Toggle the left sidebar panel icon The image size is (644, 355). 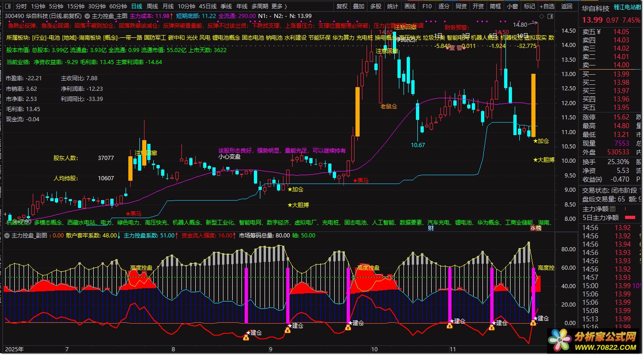(8, 6)
